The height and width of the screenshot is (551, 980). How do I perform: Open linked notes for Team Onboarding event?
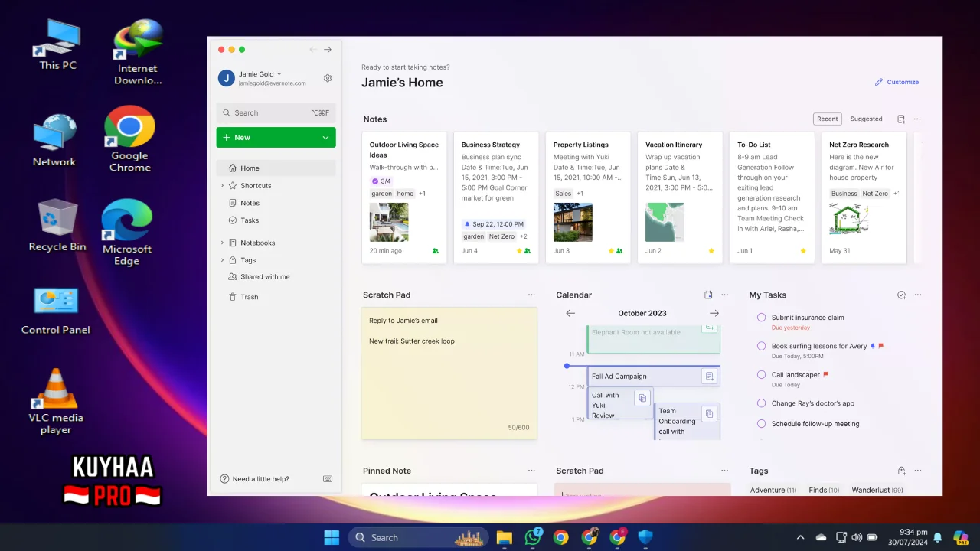pos(709,414)
